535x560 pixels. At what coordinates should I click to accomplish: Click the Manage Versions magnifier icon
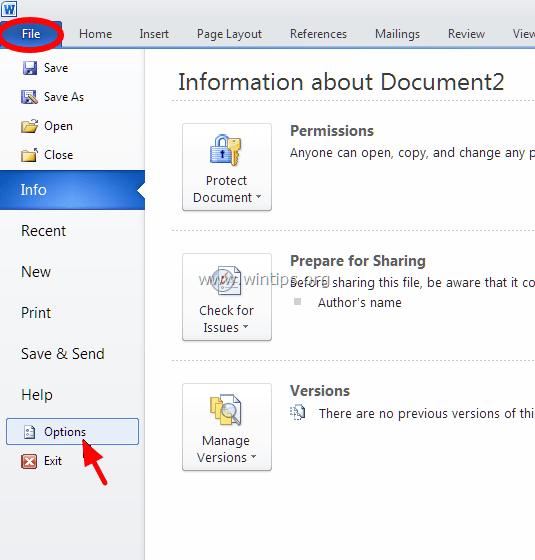pyautogui.click(x=226, y=410)
